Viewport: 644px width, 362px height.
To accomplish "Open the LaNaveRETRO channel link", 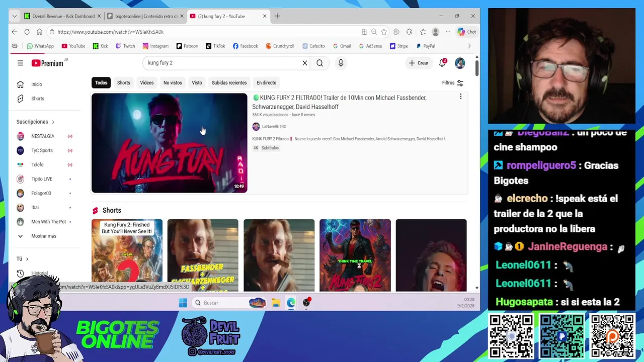I will 274,127.
